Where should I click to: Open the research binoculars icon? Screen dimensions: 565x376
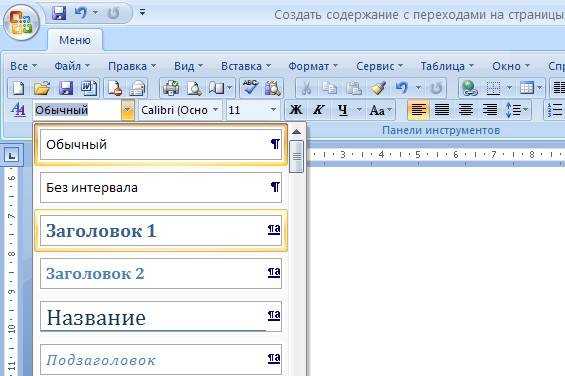tap(273, 88)
